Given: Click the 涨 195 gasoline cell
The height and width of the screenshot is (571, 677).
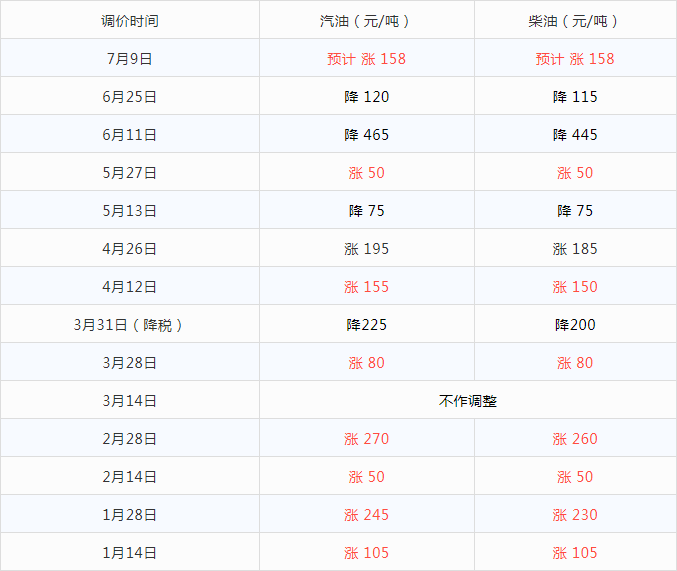Looking at the screenshot, I should pos(366,249).
